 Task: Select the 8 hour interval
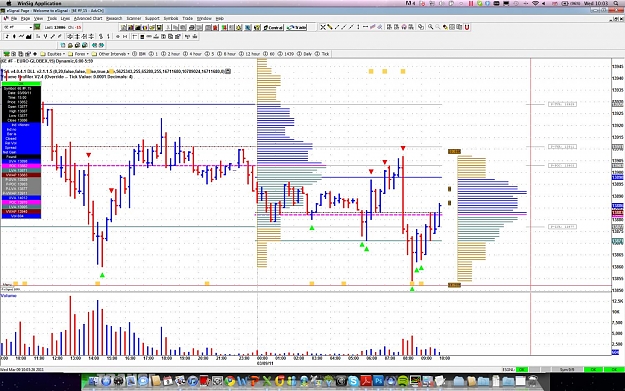click(x=227, y=54)
